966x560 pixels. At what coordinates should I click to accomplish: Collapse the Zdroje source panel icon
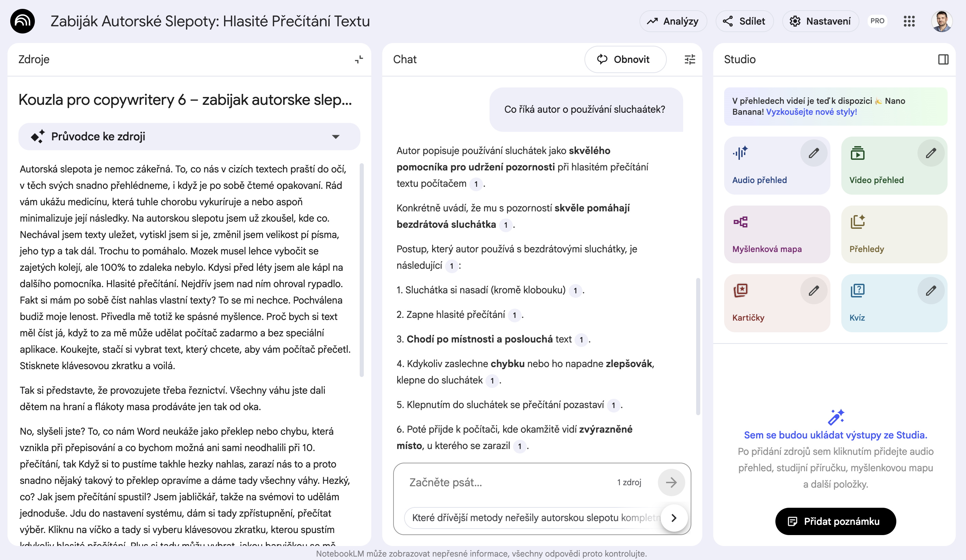[x=359, y=59]
